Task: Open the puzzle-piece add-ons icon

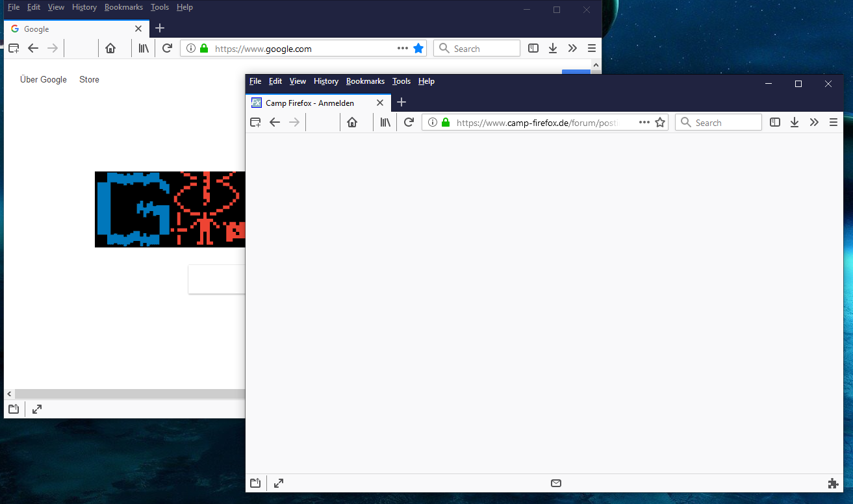Action: (833, 483)
